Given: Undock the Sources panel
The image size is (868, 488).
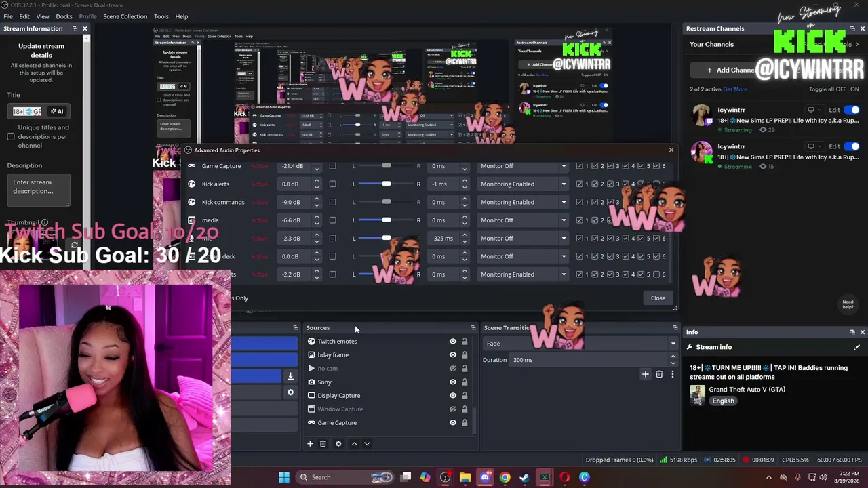Looking at the screenshot, I should [x=473, y=328].
